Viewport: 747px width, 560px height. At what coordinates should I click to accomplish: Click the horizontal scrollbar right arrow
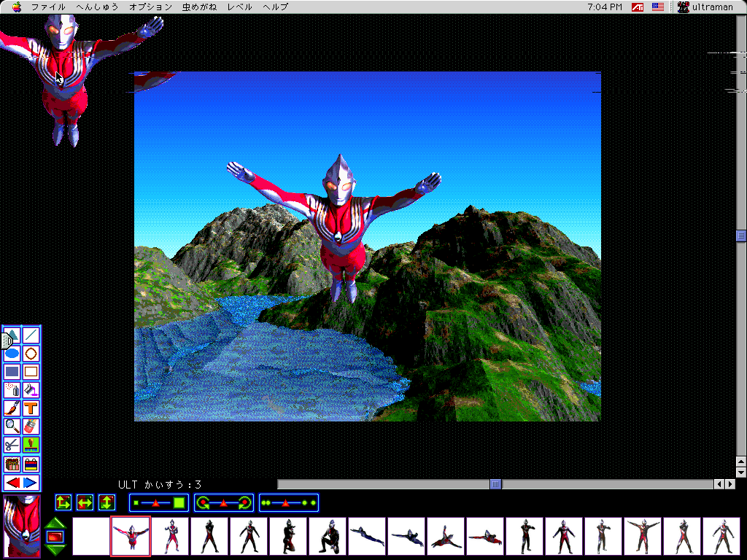[x=729, y=484]
